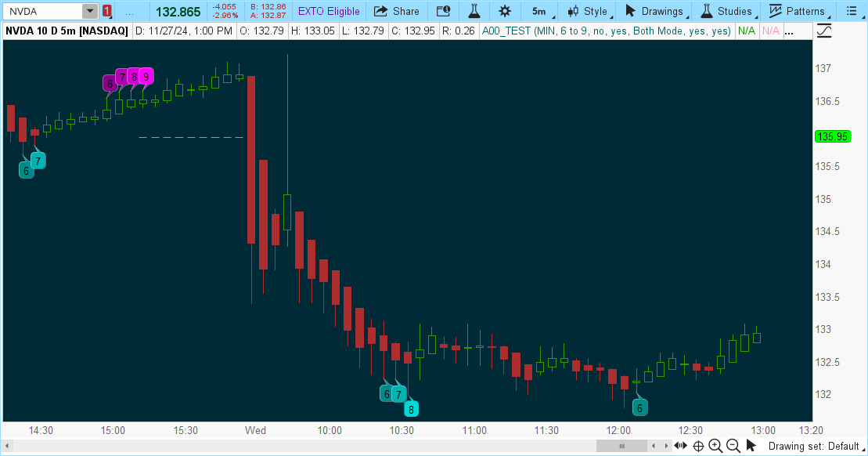Click the 137 price axis label
Viewport: 868px width, 456px height.
823,69
